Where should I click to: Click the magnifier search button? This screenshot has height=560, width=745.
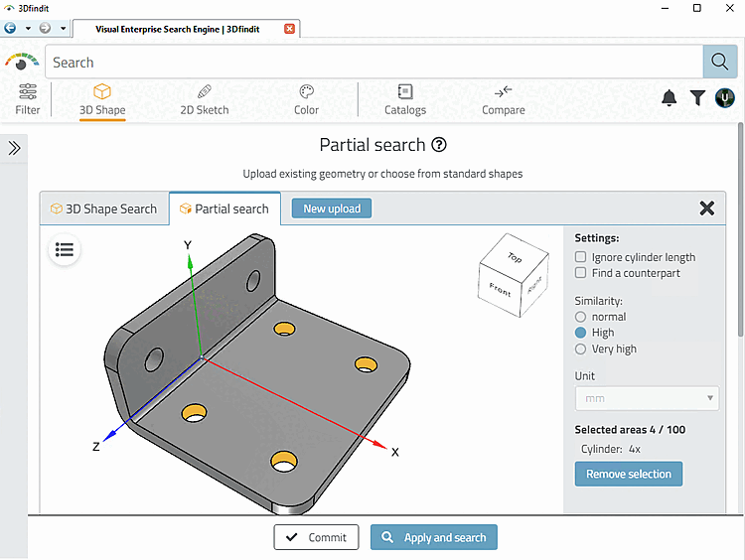pos(719,62)
